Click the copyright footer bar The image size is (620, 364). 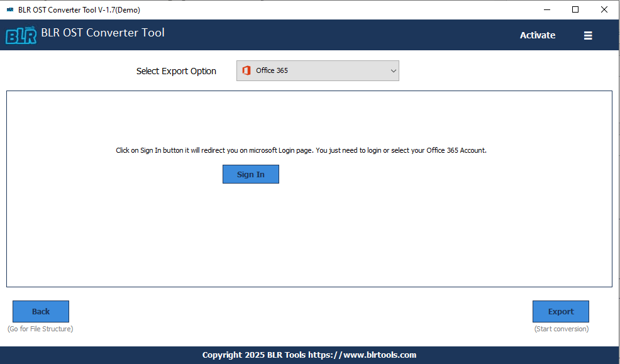309,355
